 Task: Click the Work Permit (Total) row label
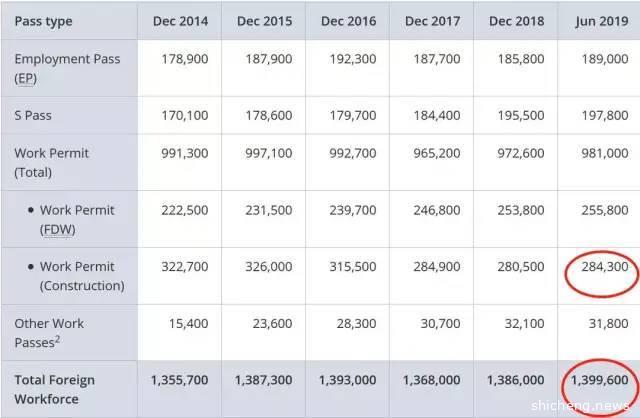(51, 162)
